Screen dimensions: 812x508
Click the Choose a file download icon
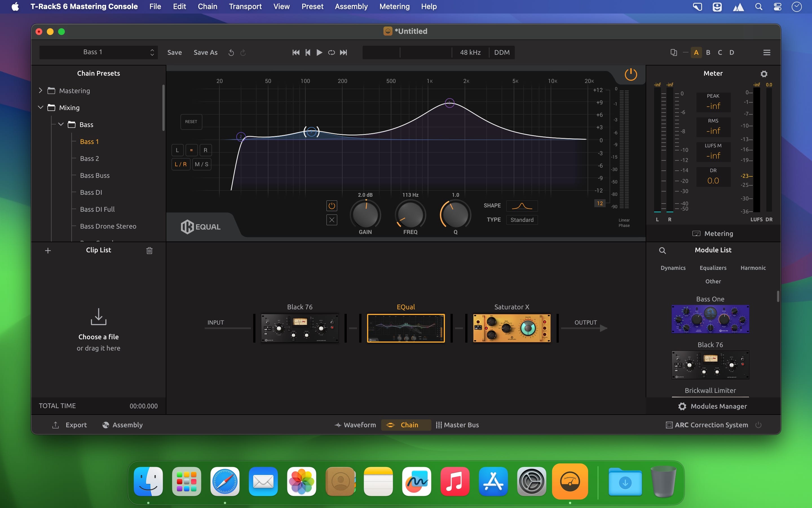98,316
